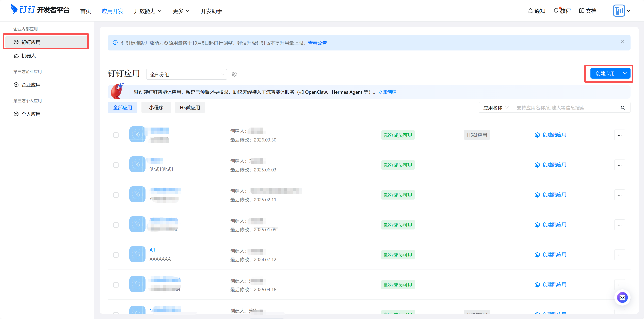Select checkbox for the 2025.02.11 app
644x319 pixels.
[x=116, y=195]
